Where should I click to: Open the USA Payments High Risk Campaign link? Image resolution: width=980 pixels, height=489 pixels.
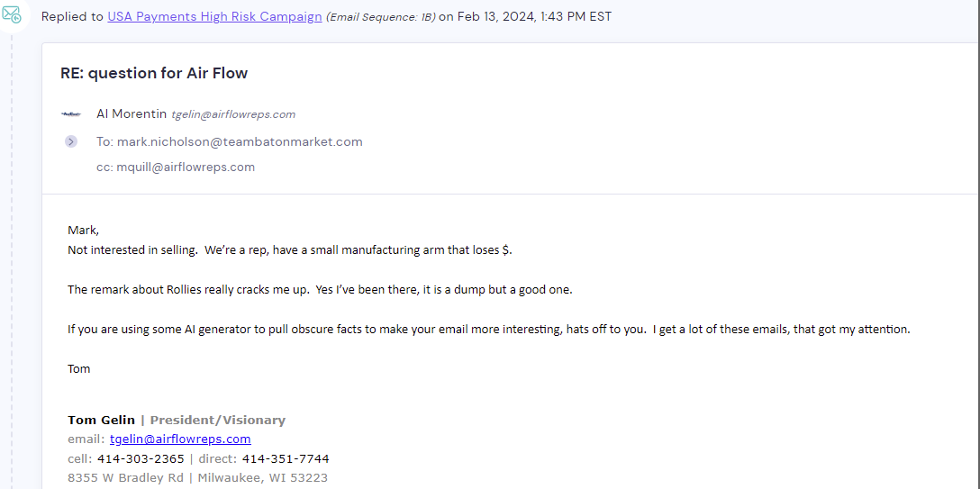pyautogui.click(x=214, y=16)
